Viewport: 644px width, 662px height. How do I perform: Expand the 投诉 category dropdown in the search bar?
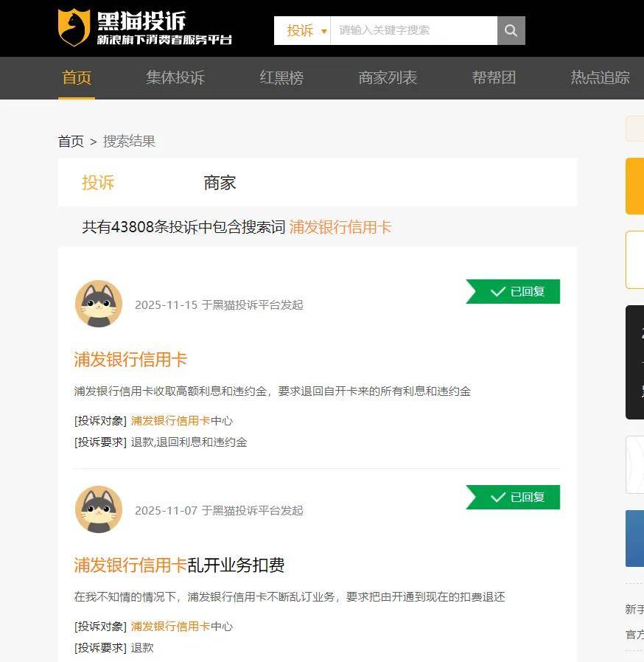coord(302,30)
